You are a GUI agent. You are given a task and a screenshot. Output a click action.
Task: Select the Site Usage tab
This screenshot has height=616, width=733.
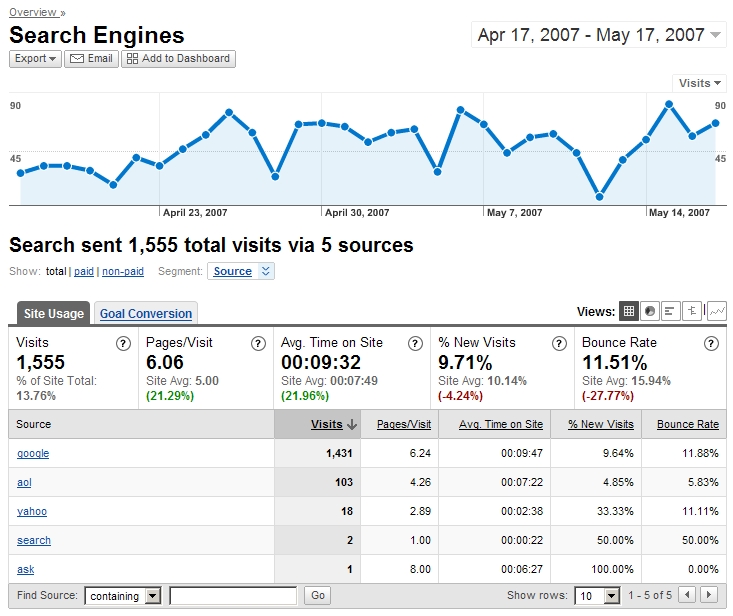click(x=53, y=314)
